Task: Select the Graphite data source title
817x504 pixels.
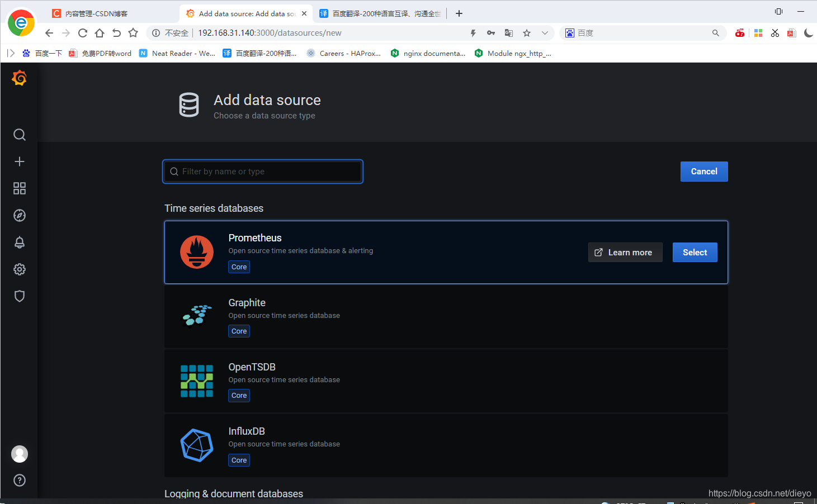Action: [x=247, y=302]
